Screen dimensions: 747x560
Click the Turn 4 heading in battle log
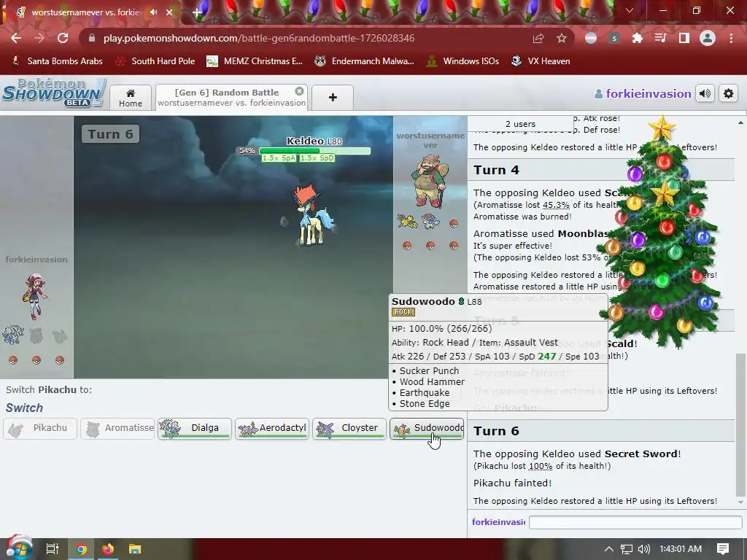[x=496, y=170]
